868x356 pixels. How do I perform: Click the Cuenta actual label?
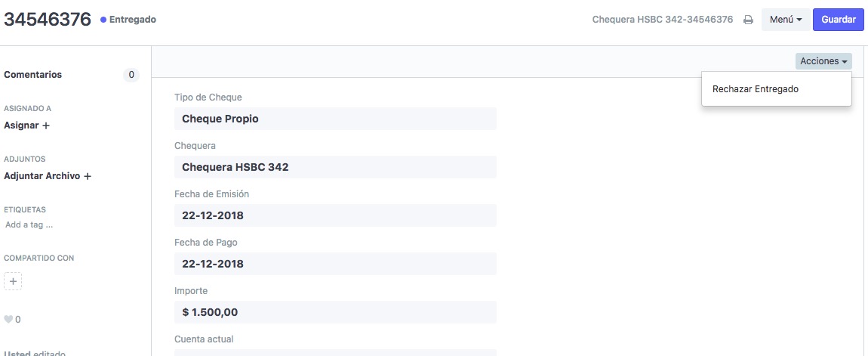(204, 339)
